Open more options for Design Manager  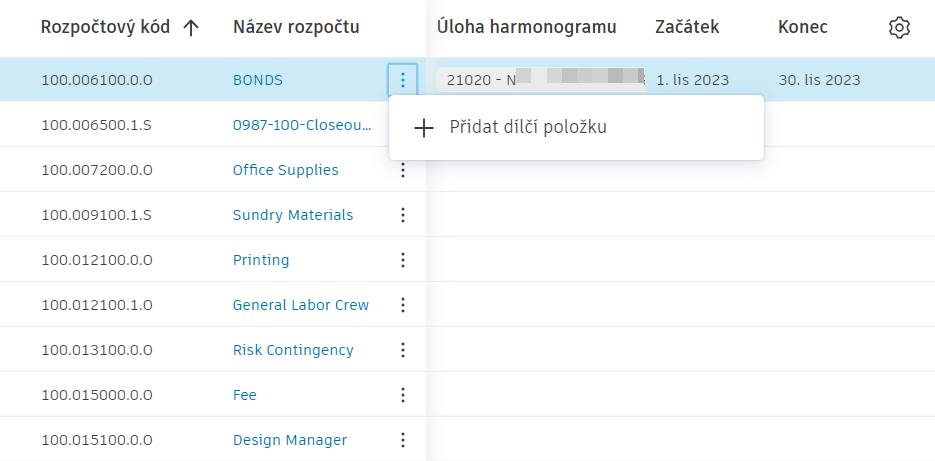pos(403,440)
